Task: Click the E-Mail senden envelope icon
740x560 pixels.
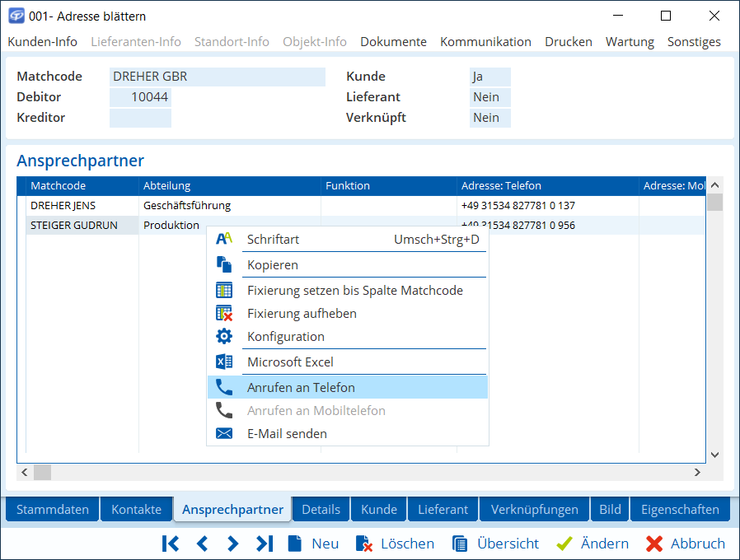Action: [224, 433]
